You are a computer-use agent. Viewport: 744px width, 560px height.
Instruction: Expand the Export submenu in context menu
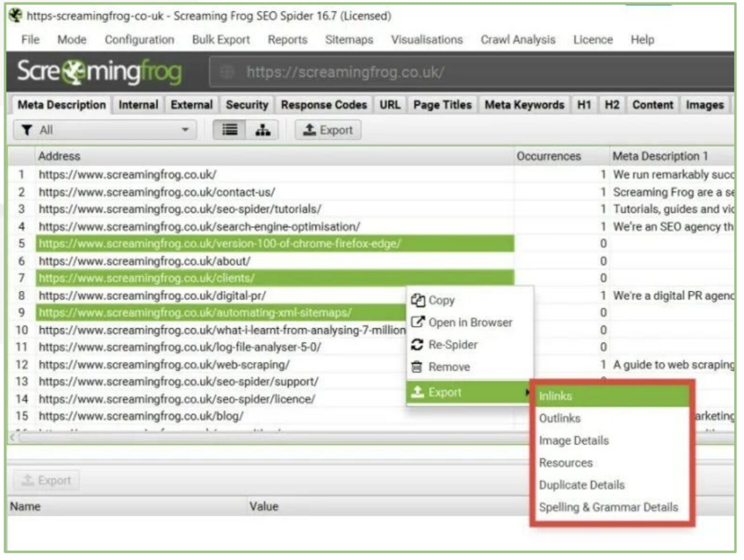pos(470,392)
